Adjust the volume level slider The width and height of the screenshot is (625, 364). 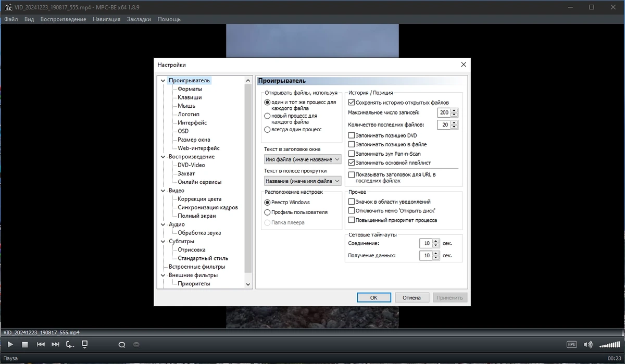click(610, 345)
